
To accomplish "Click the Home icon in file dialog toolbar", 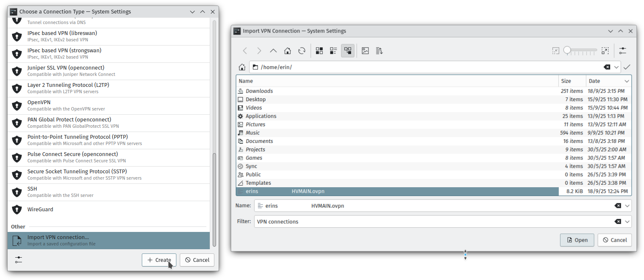I will [x=287, y=51].
